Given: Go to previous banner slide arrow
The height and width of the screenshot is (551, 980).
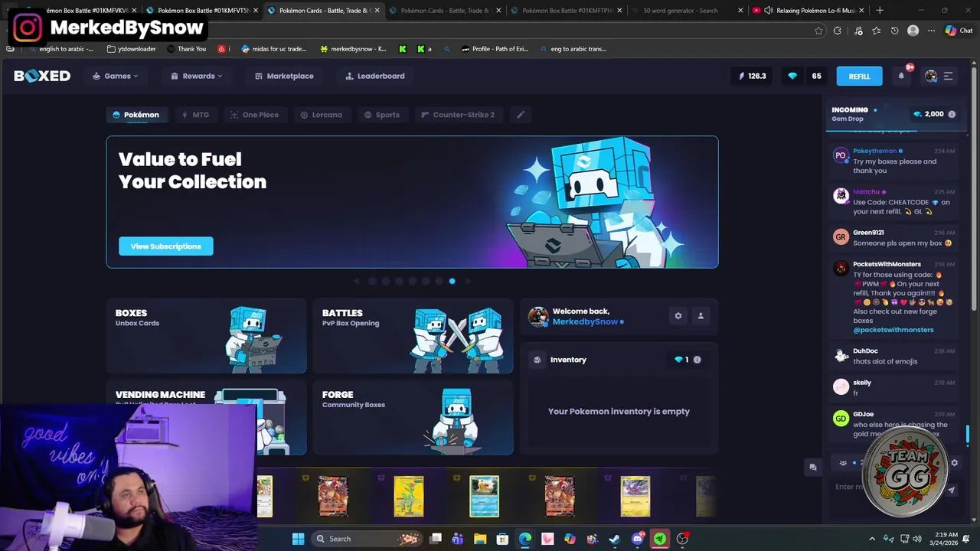Looking at the screenshot, I should [x=356, y=281].
